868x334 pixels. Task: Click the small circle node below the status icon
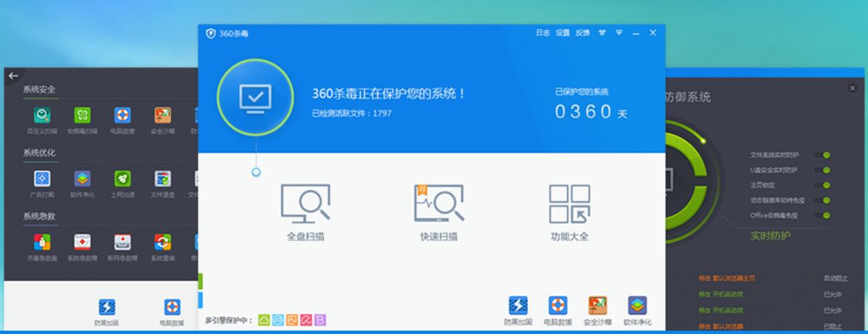256,172
